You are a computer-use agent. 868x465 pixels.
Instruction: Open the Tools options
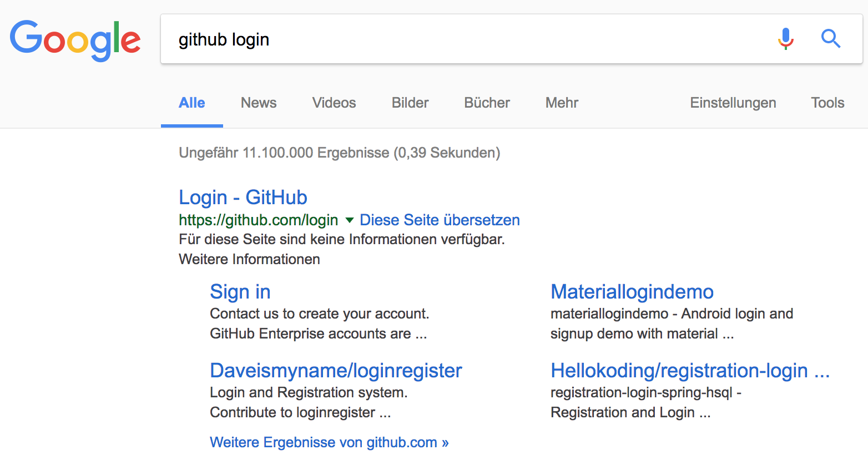click(x=827, y=103)
